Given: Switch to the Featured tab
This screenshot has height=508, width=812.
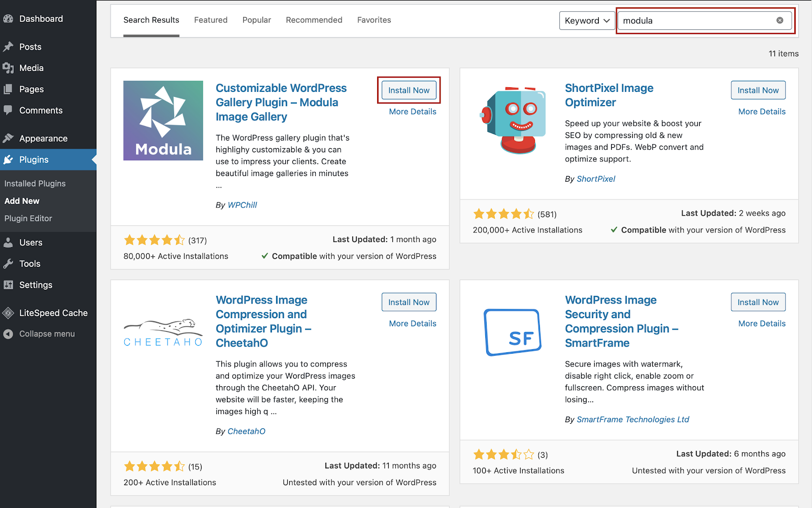Looking at the screenshot, I should pos(211,20).
